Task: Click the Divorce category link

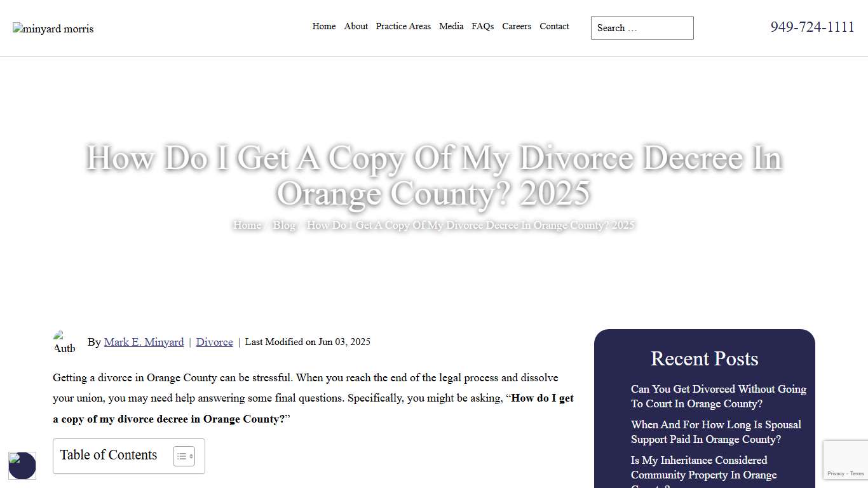Action: click(x=214, y=342)
